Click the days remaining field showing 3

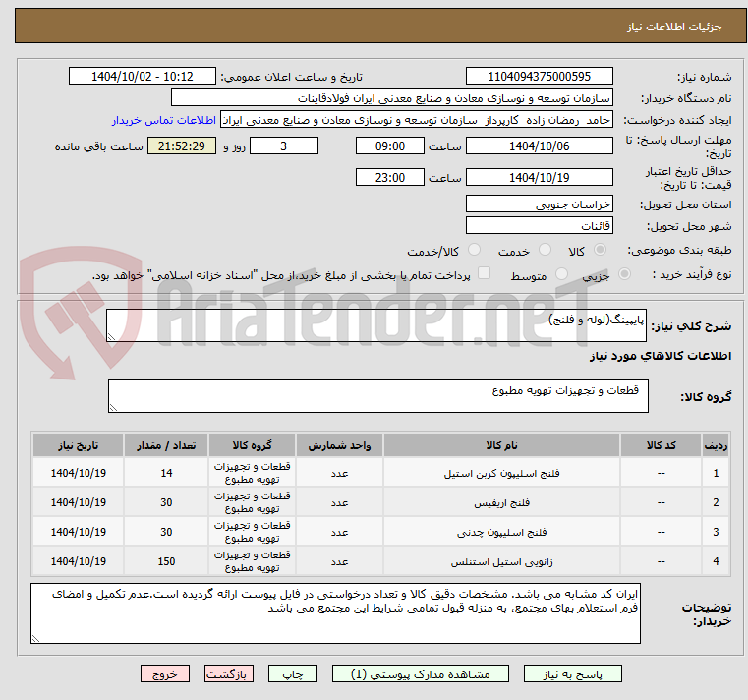click(x=284, y=146)
